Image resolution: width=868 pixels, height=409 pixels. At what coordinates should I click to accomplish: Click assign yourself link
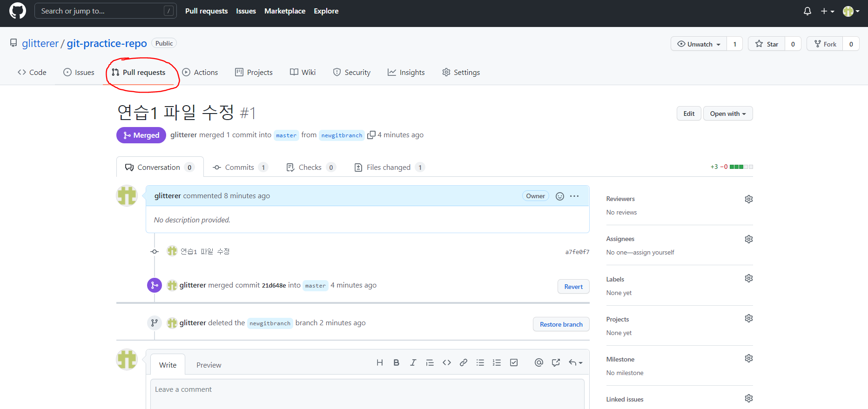(653, 252)
